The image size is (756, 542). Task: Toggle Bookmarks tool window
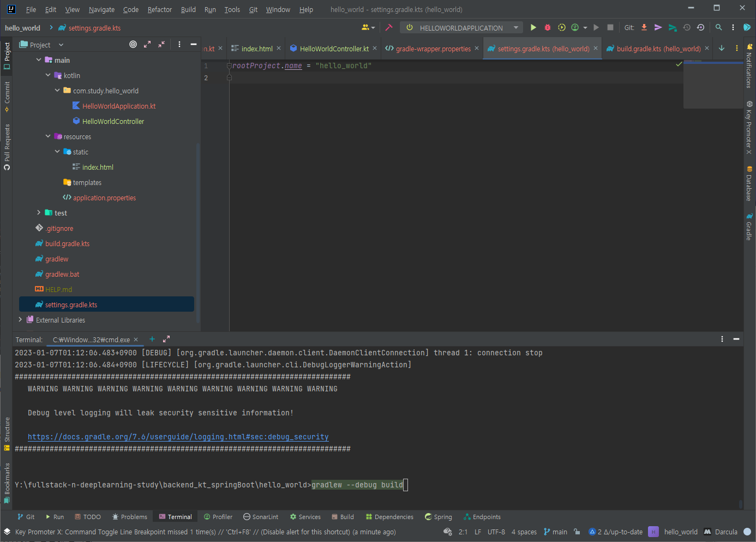tap(7, 483)
